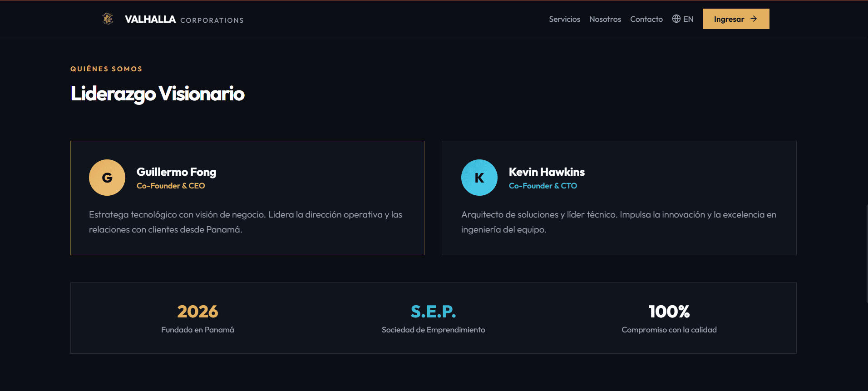Click the Co-Founder & CTO title
This screenshot has height=391, width=868.
point(543,186)
